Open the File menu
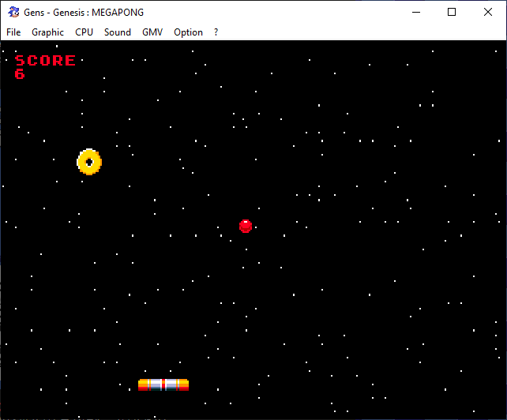507x420 pixels. coord(13,32)
